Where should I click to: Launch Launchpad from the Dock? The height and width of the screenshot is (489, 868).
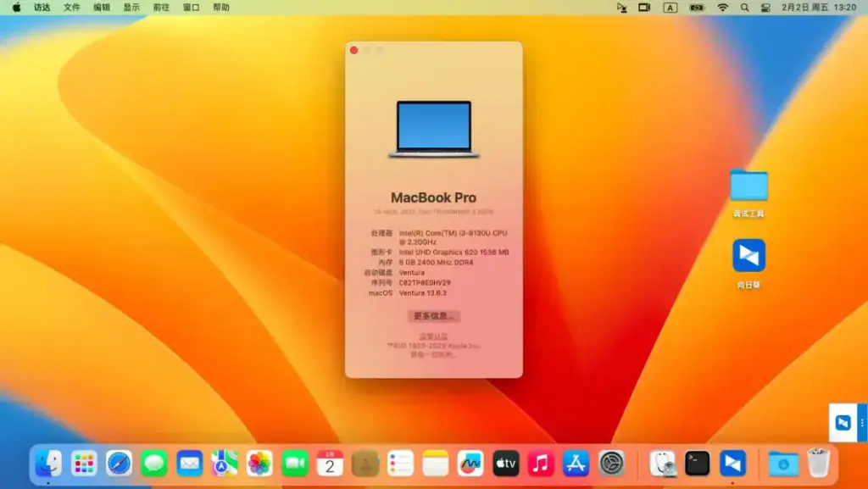click(x=84, y=464)
